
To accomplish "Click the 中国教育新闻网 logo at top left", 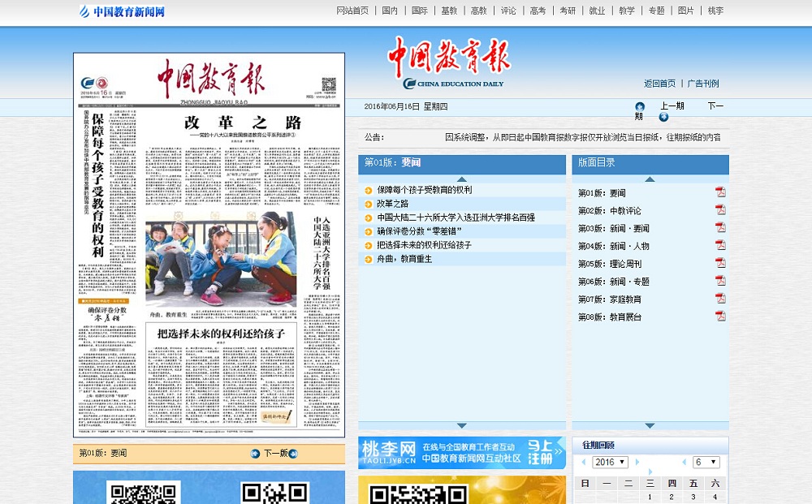I will pos(123,11).
